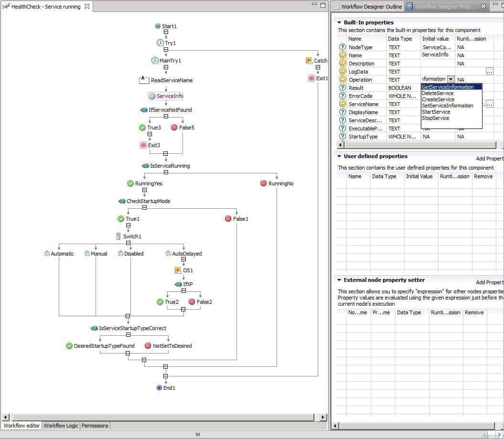504x439 pixels.
Task: Select the Manual case icon
Action: tap(87, 253)
